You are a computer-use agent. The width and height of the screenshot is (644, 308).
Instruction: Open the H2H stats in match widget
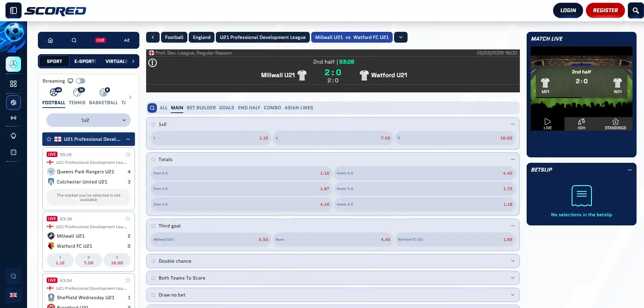coord(581,124)
